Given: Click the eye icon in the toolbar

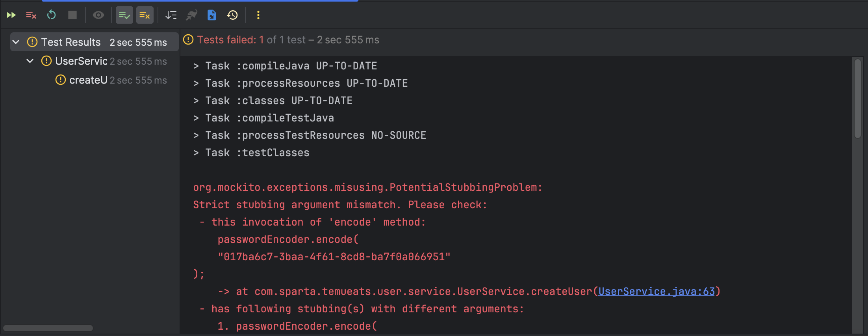Looking at the screenshot, I should [98, 15].
